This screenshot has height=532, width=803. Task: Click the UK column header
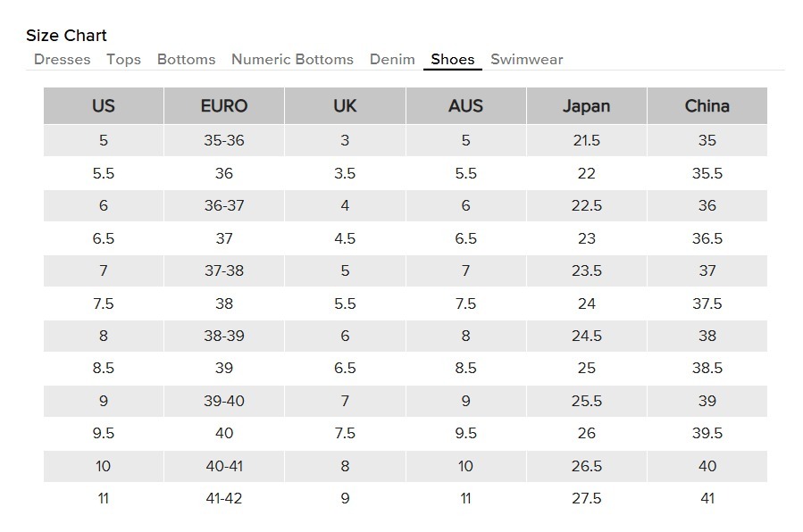pos(345,106)
